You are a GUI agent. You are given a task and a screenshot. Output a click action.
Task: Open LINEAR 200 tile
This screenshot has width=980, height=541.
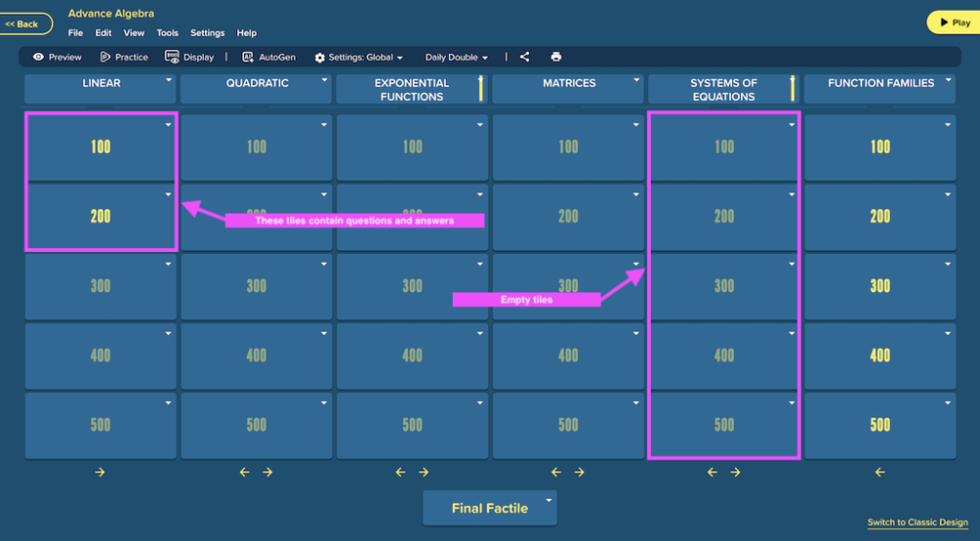101,217
